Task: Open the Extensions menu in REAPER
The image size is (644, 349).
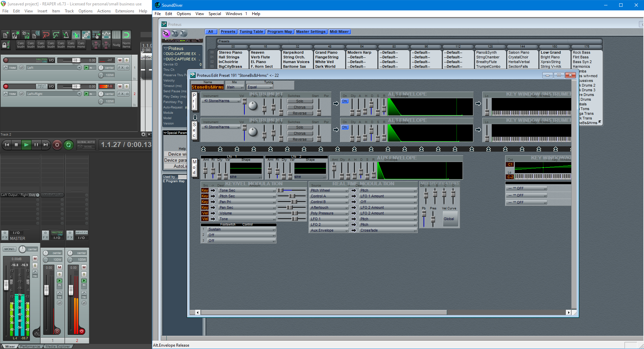Action: coord(125,11)
